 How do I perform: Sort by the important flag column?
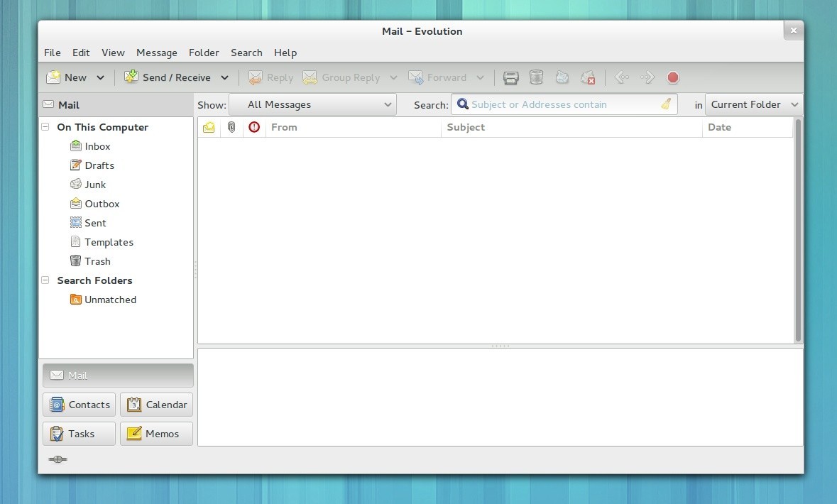(x=254, y=128)
